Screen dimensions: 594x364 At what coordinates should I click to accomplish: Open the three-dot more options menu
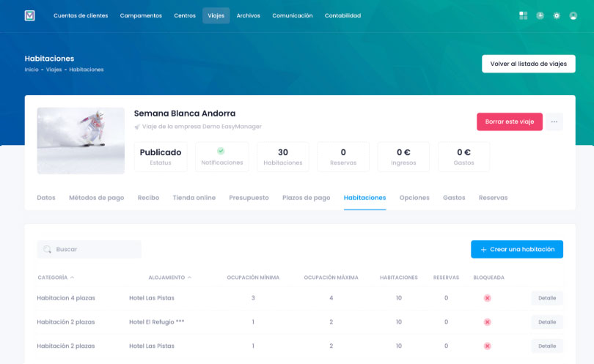tap(554, 122)
